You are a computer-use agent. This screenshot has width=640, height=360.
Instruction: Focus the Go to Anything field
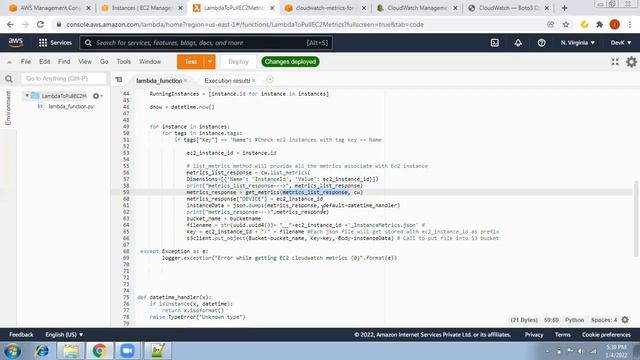[64, 78]
